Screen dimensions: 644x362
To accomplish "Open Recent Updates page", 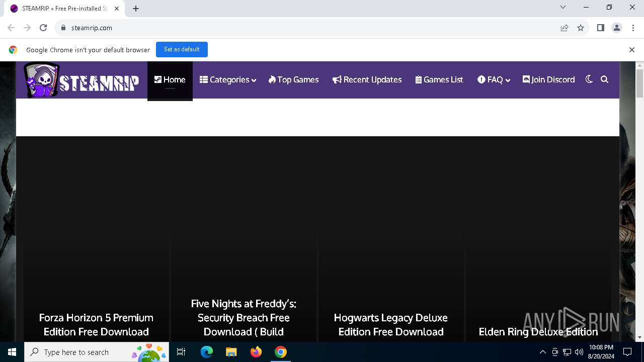I will [x=367, y=80].
